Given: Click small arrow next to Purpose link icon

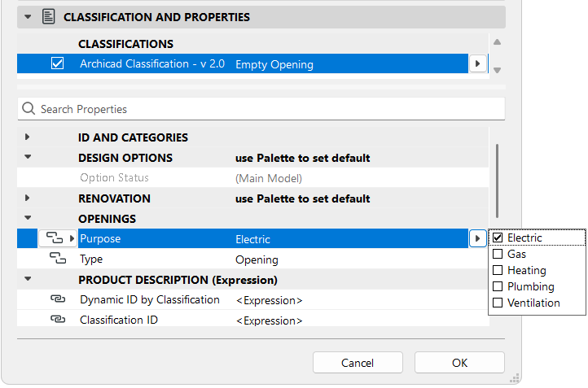Looking at the screenshot, I should [x=72, y=238].
